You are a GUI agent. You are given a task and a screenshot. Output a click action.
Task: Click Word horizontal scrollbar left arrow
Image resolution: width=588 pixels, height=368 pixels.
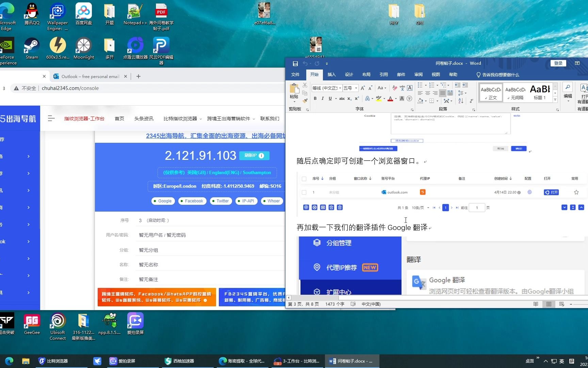(289, 297)
